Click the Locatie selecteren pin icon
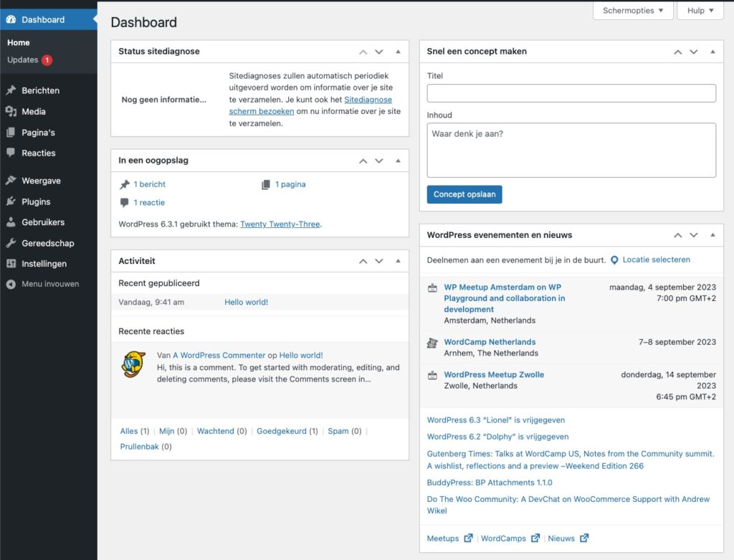Screen dimensions: 734x560 tap(614, 260)
